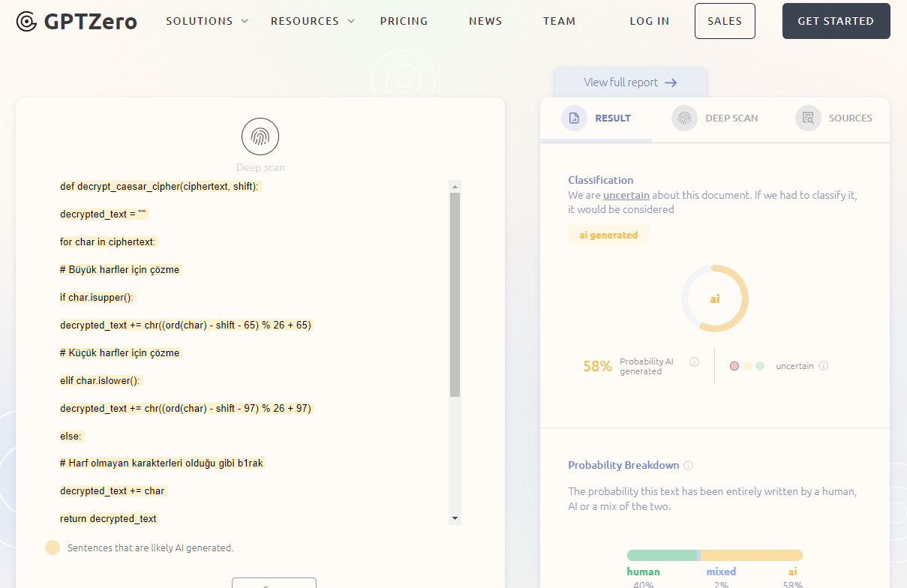Go to the Pricing page

pos(404,21)
